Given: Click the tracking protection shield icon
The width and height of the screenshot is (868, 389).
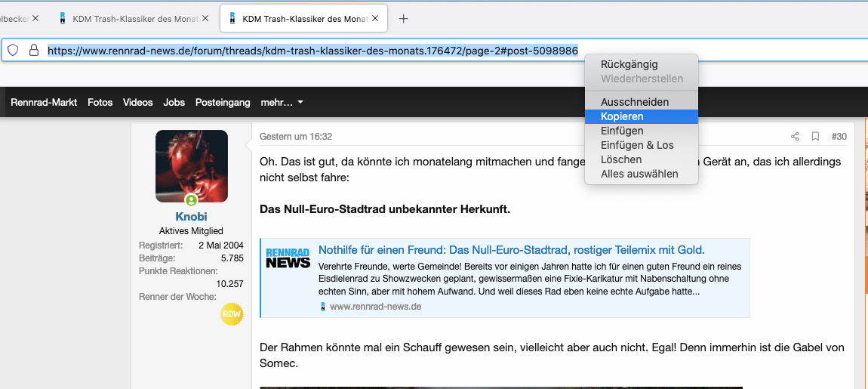Looking at the screenshot, I should [x=13, y=51].
